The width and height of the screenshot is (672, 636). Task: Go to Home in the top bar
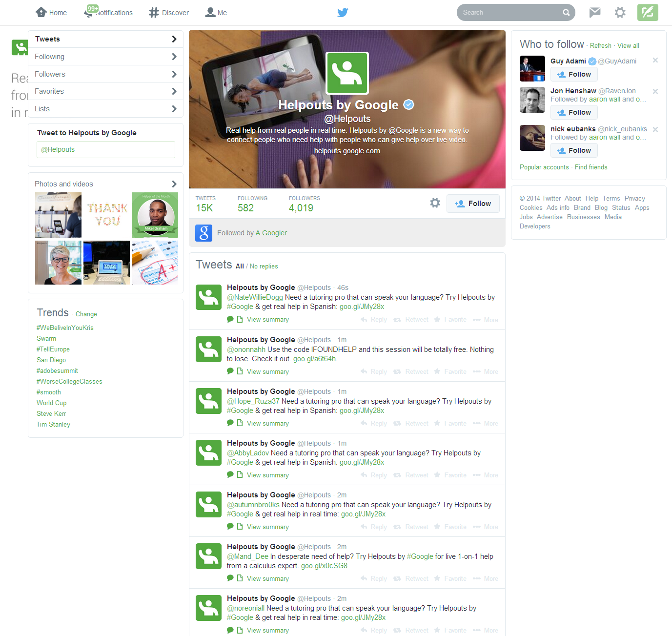point(51,13)
